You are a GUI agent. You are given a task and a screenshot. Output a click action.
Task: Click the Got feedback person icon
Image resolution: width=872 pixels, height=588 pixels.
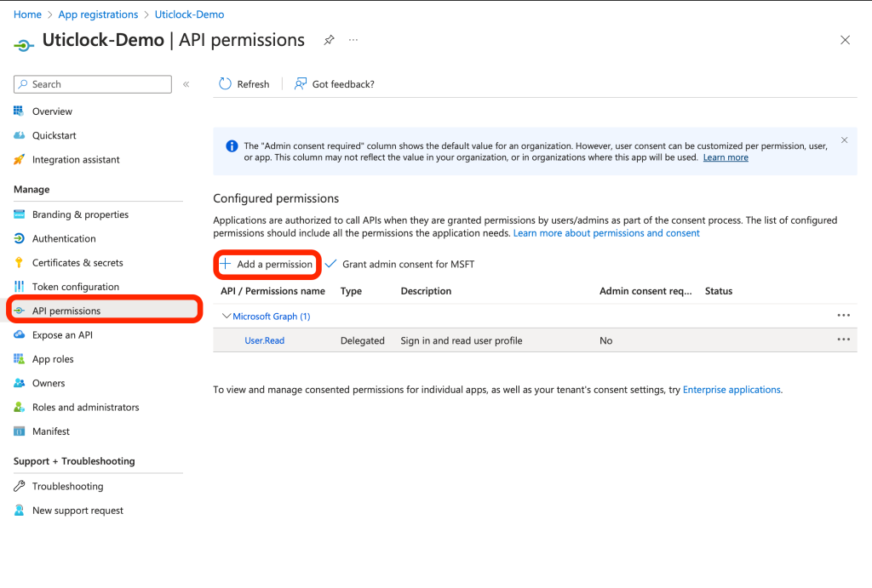tap(300, 84)
